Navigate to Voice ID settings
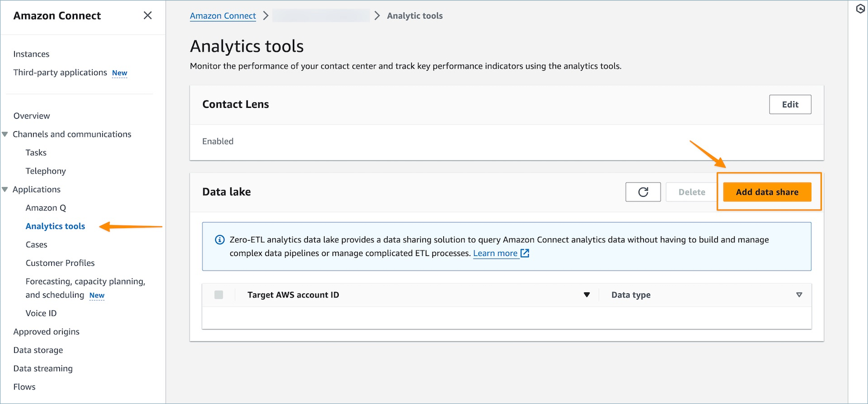The width and height of the screenshot is (868, 404). (x=41, y=314)
